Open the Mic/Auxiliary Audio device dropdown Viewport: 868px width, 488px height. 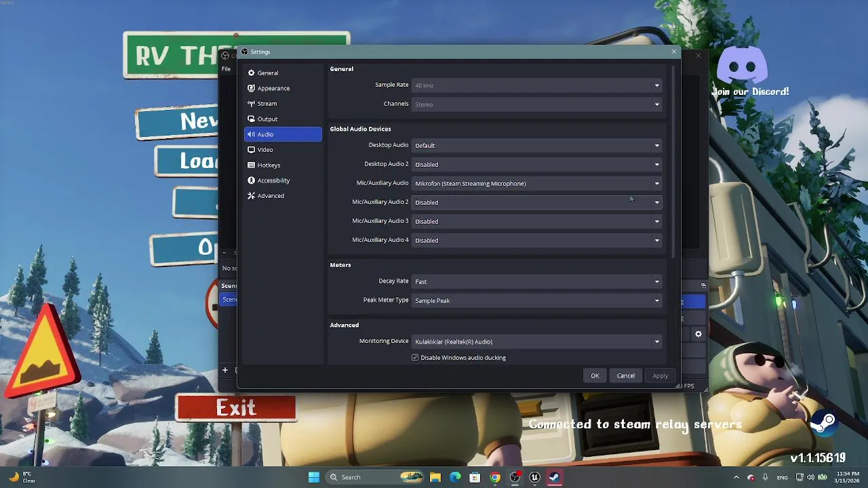(x=536, y=183)
